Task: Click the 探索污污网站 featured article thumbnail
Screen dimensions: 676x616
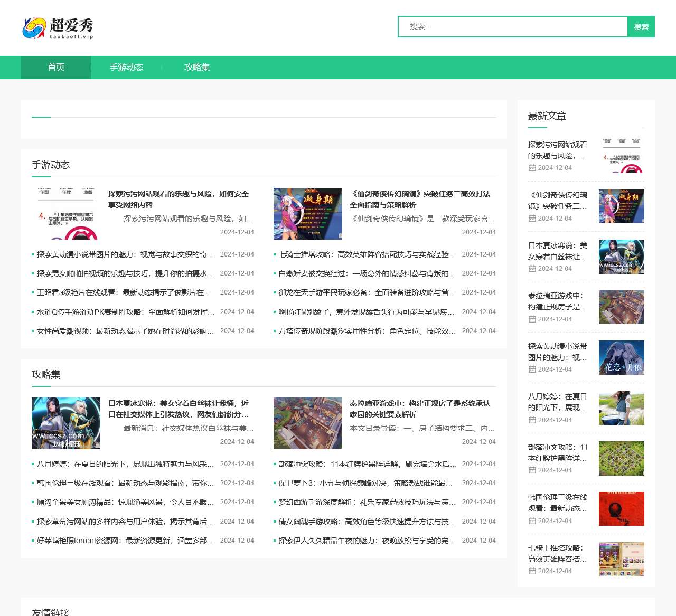Action: coord(66,214)
